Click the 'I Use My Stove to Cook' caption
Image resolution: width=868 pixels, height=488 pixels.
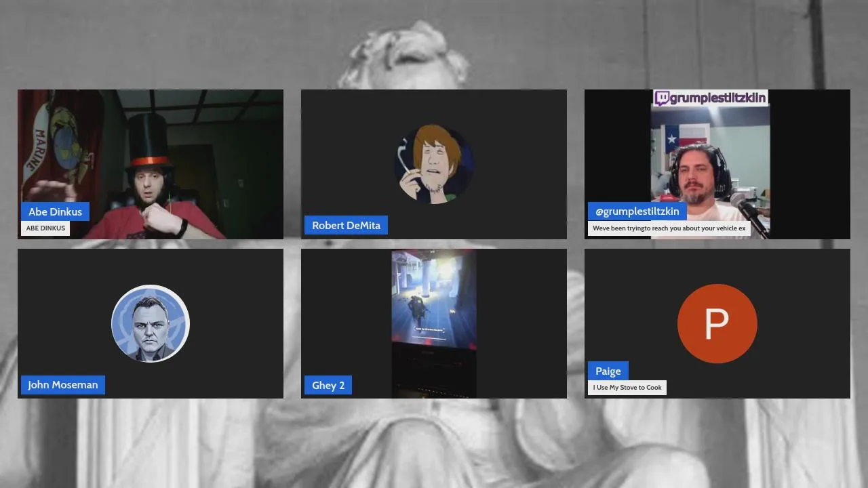point(627,388)
